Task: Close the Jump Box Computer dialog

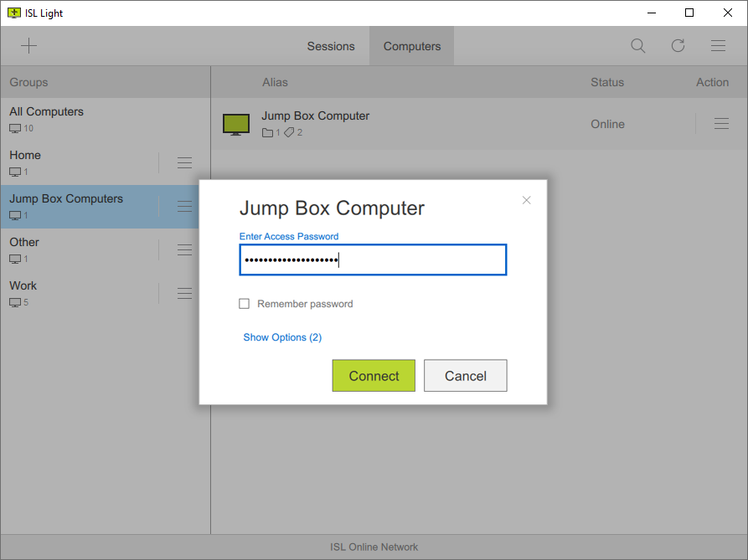Action: [x=526, y=200]
